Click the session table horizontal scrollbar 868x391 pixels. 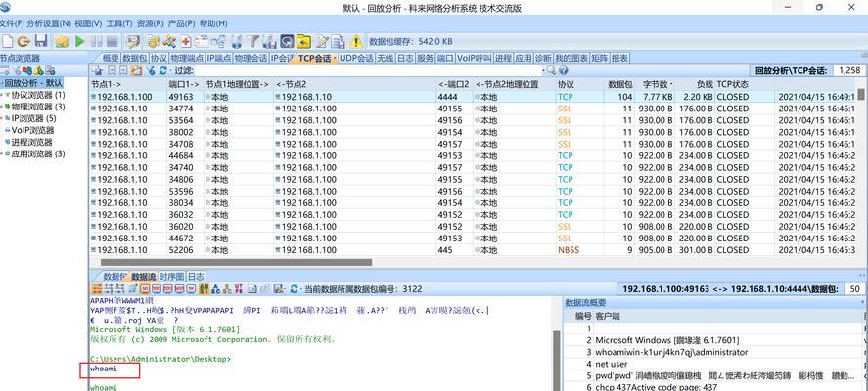[x=235, y=263]
